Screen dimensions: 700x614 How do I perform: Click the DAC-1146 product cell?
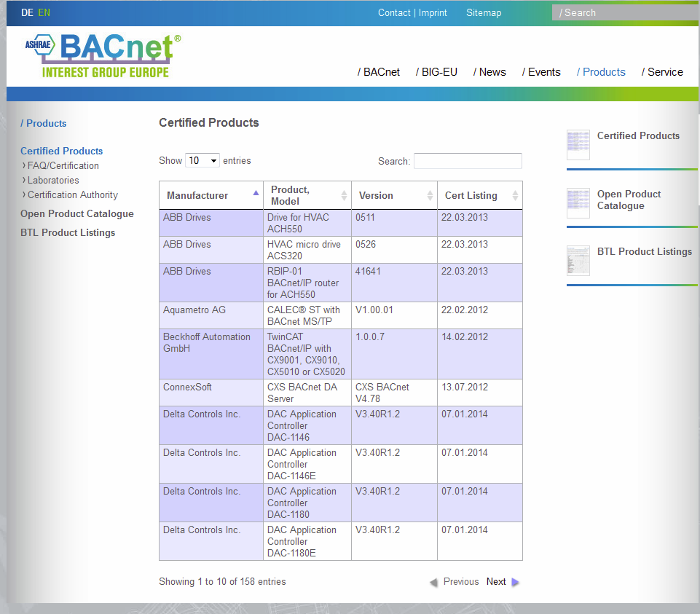coord(307,425)
